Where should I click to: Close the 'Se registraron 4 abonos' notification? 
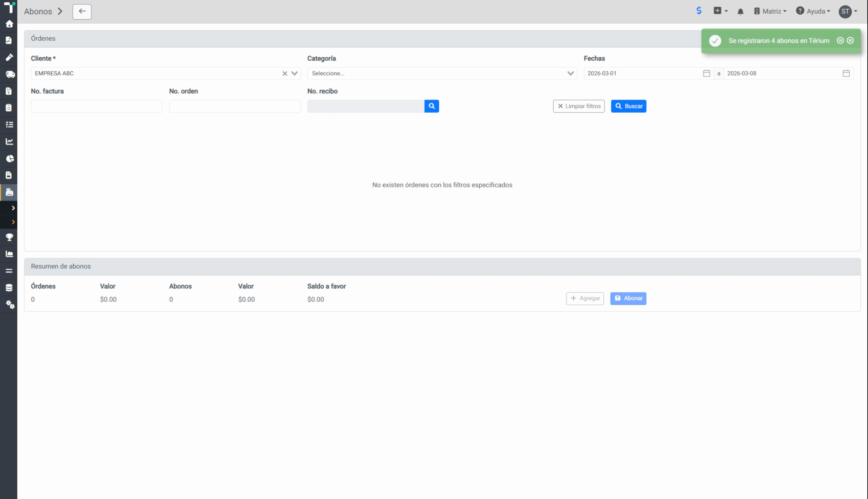pyautogui.click(x=850, y=41)
